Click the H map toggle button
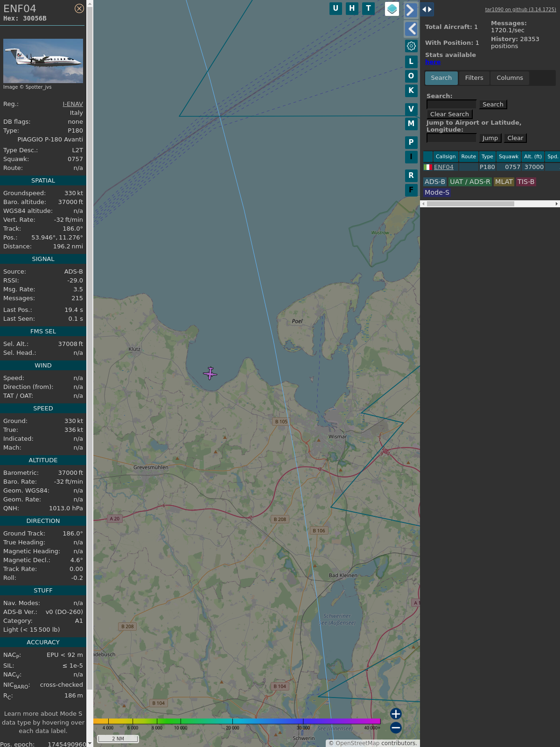 click(x=352, y=8)
